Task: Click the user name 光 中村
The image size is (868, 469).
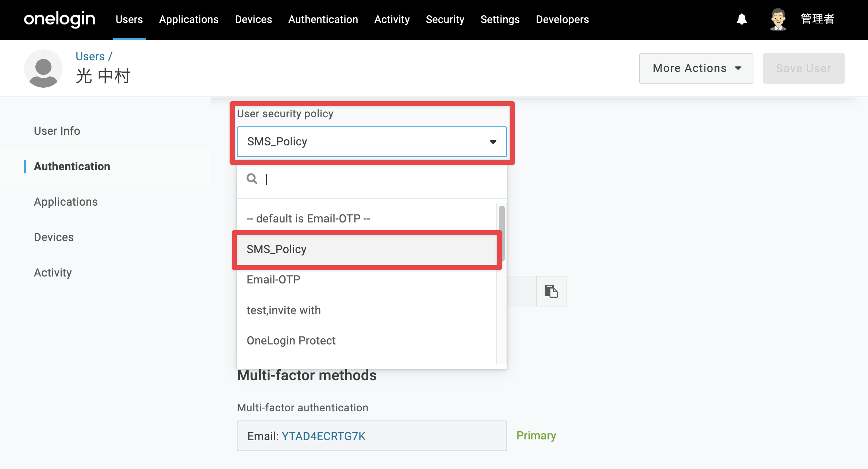Action: click(103, 76)
